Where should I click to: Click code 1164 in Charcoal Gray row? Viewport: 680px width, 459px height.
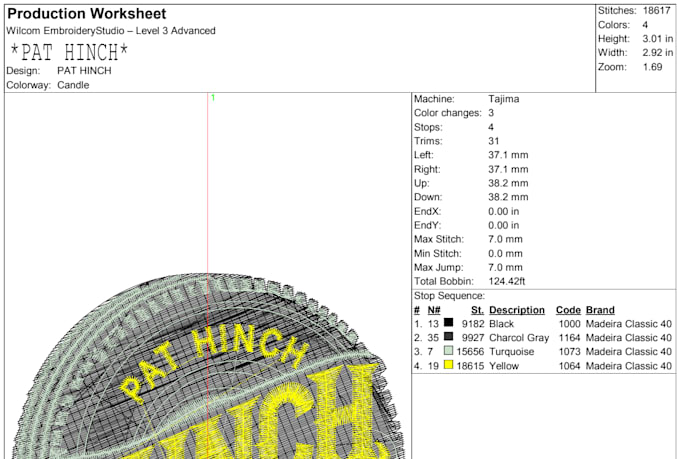[x=569, y=338]
